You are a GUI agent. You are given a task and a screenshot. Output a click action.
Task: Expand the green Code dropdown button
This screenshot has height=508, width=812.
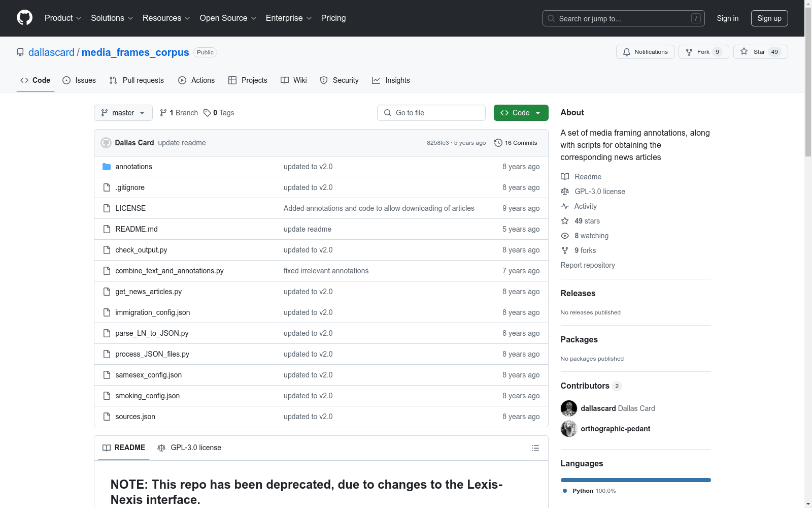pos(521,113)
